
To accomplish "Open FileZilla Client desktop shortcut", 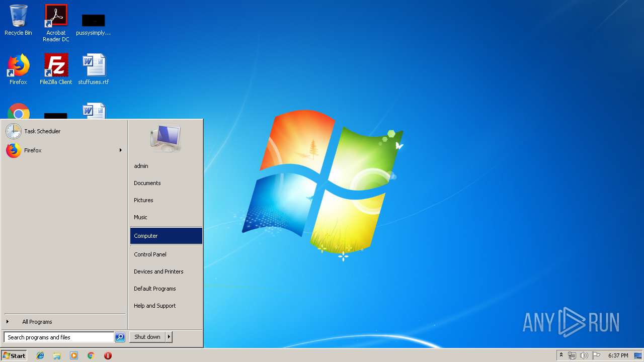I will [x=56, y=69].
